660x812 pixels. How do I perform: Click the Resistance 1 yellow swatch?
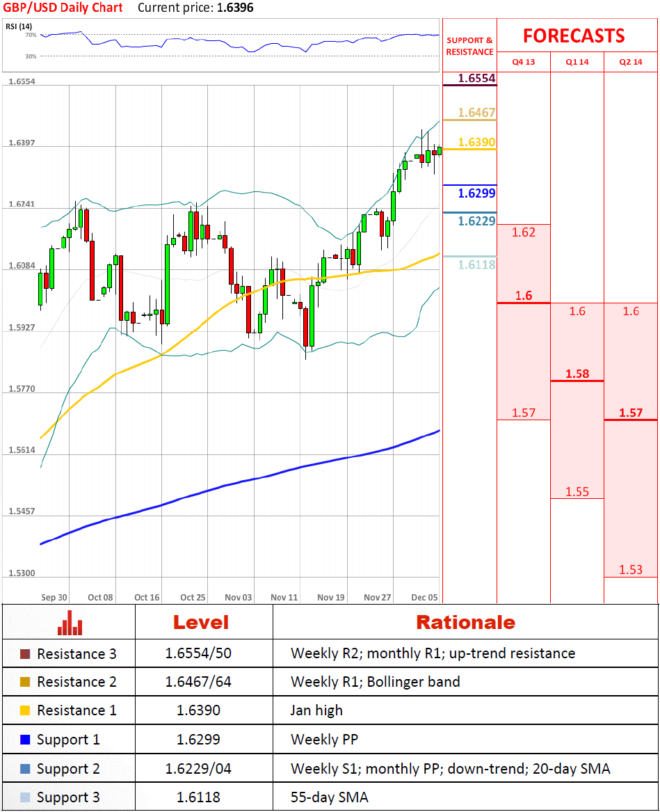25,710
